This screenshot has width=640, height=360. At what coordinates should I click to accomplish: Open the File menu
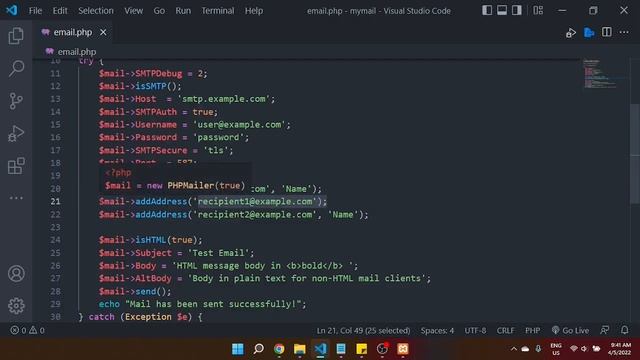point(35,11)
